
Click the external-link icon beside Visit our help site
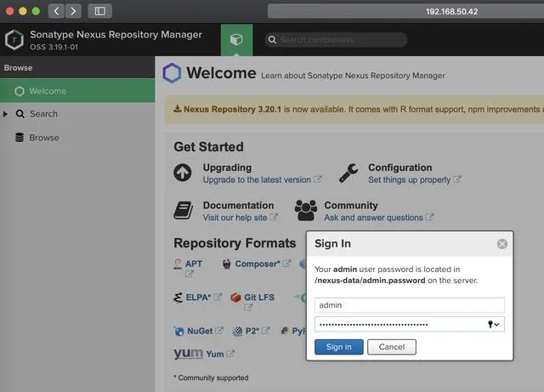pos(274,218)
